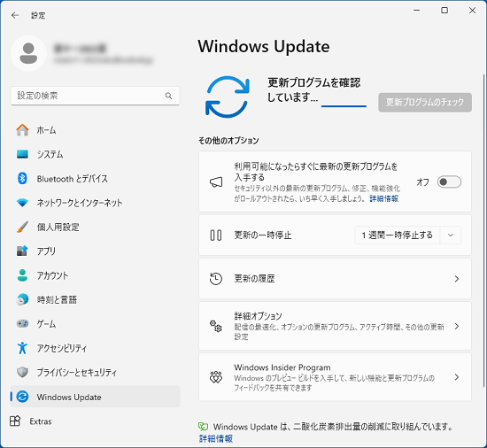Click the user profile avatar
487x448 pixels.
[x=28, y=53]
